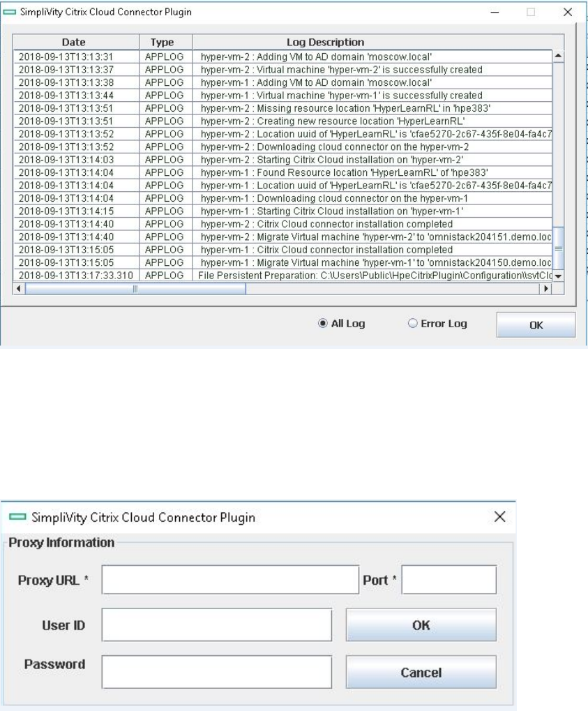Click the HPE icon in proxy dialog title
This screenshot has width=588, height=711.
(17, 516)
